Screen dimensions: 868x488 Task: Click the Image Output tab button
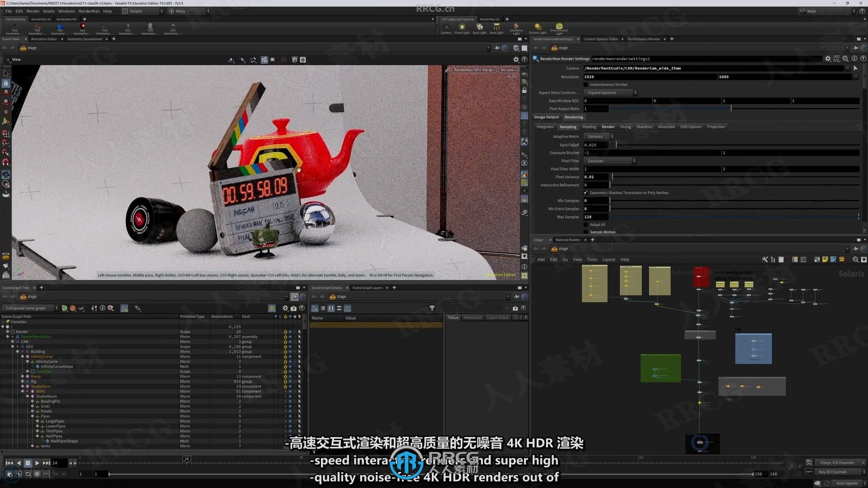[546, 117]
